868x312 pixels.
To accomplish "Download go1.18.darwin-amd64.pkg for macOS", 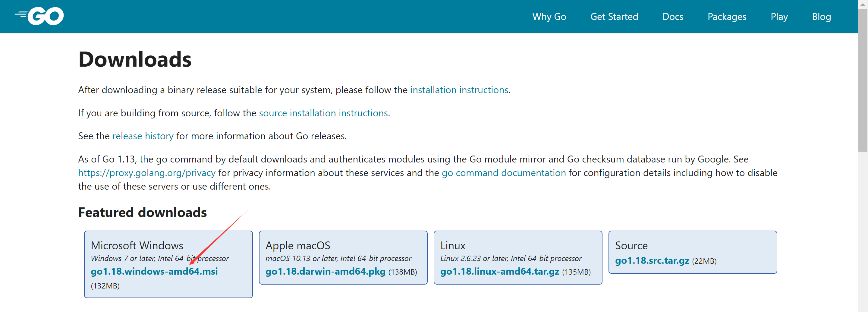I will 325,271.
